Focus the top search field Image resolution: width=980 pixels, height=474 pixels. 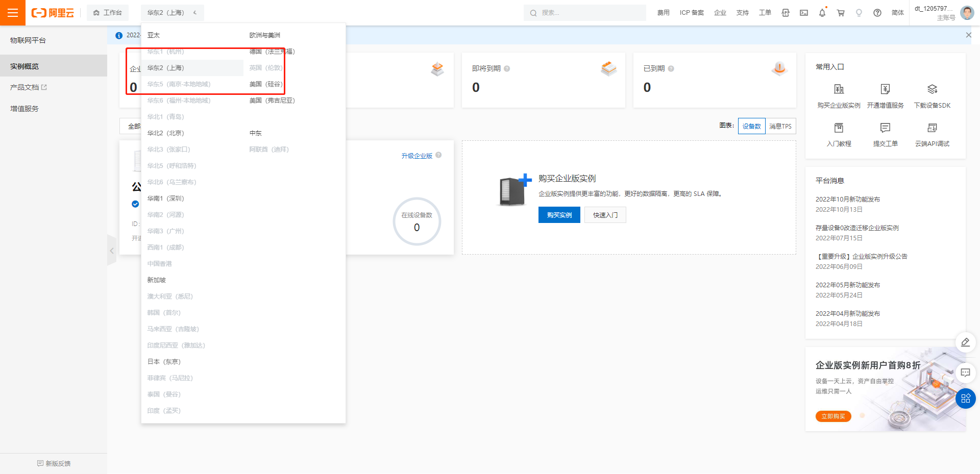click(x=584, y=13)
